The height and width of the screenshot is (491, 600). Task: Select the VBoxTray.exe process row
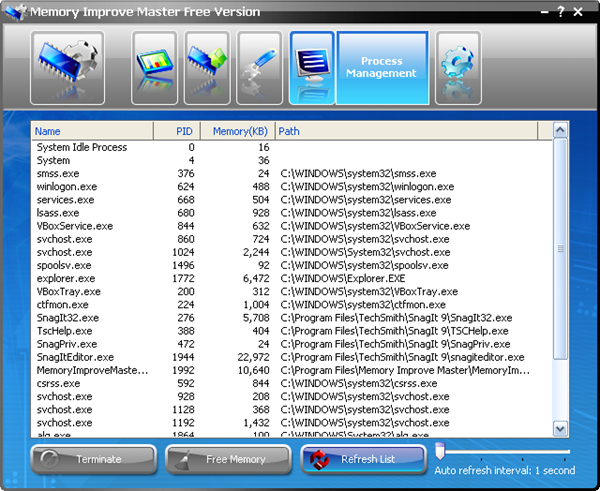tap(292, 292)
